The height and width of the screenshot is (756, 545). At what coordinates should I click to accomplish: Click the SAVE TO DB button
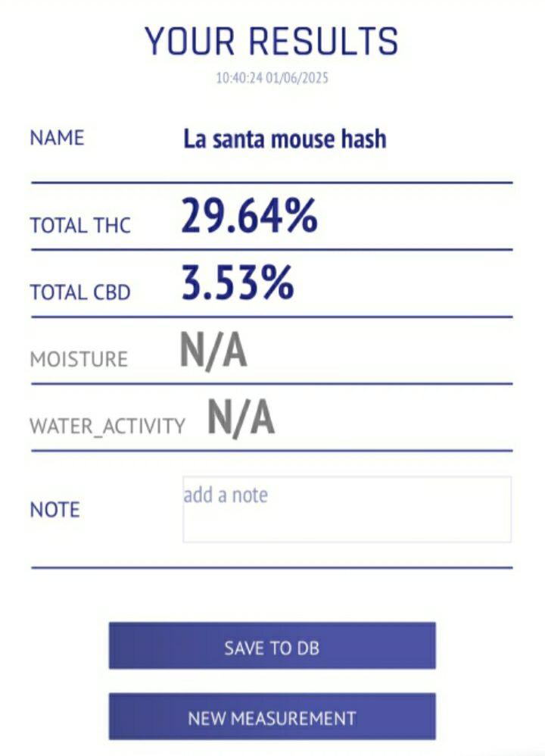tap(272, 647)
